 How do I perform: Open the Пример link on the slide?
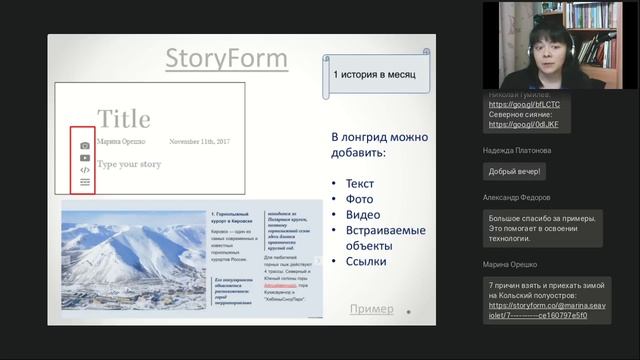coord(372,309)
